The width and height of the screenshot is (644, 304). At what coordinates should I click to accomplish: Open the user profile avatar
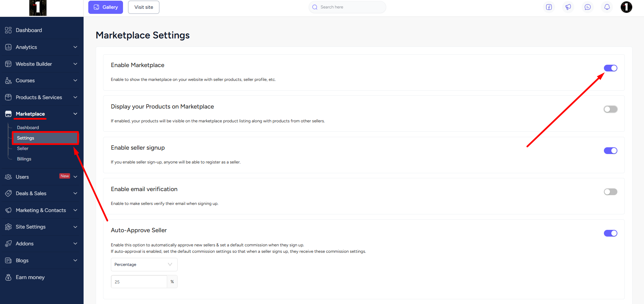[626, 7]
